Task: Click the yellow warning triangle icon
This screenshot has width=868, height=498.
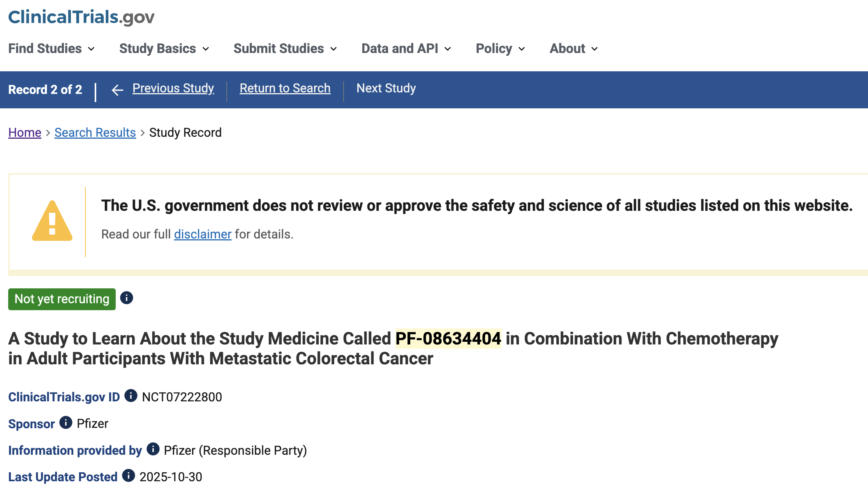Action: pyautogui.click(x=52, y=221)
